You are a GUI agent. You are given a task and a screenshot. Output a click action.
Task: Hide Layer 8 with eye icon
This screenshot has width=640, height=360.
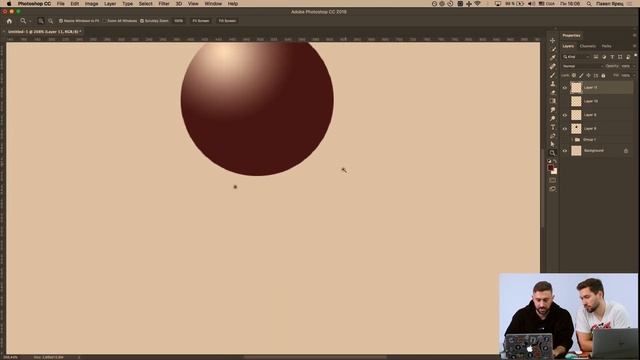click(565, 129)
